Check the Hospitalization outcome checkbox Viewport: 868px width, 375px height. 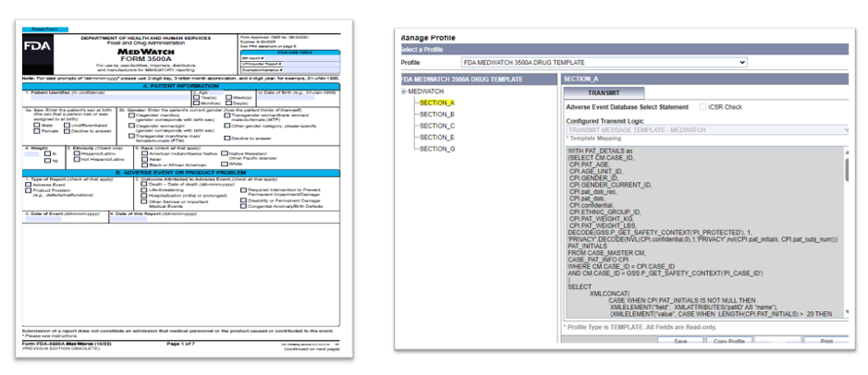(x=144, y=195)
